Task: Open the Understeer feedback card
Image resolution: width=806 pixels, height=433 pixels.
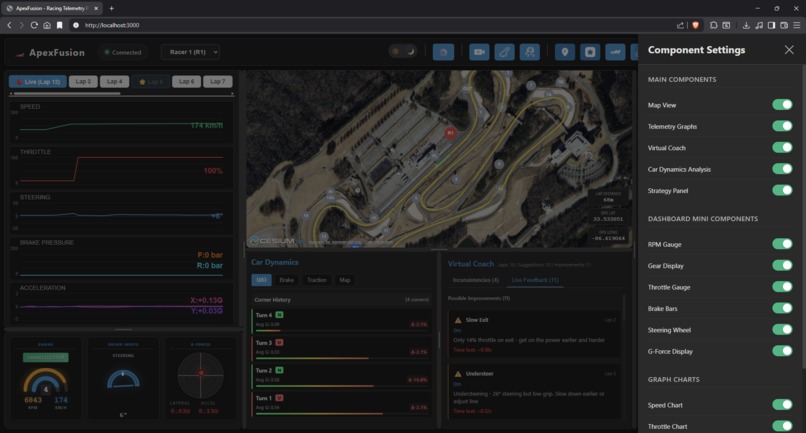Action: [535, 392]
